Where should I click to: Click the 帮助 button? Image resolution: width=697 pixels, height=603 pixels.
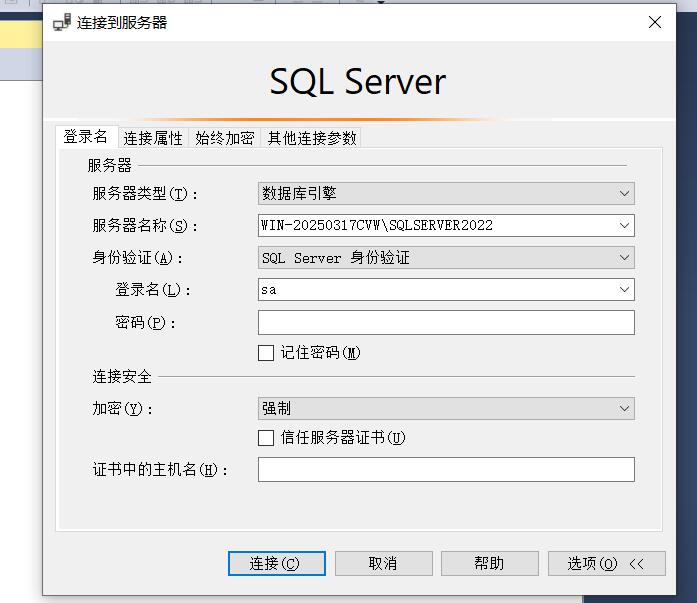(x=489, y=563)
